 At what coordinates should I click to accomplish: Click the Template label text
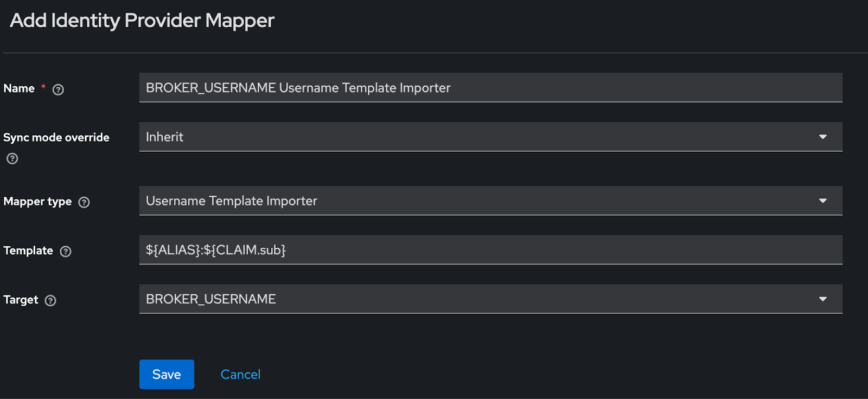(x=28, y=250)
